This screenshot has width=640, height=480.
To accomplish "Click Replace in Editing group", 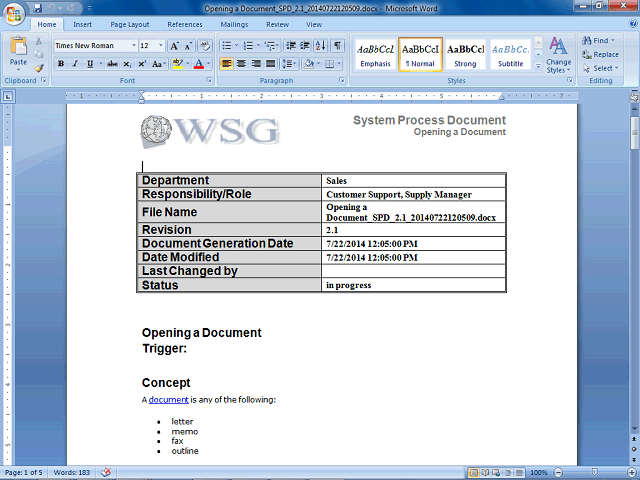I will click(x=600, y=54).
